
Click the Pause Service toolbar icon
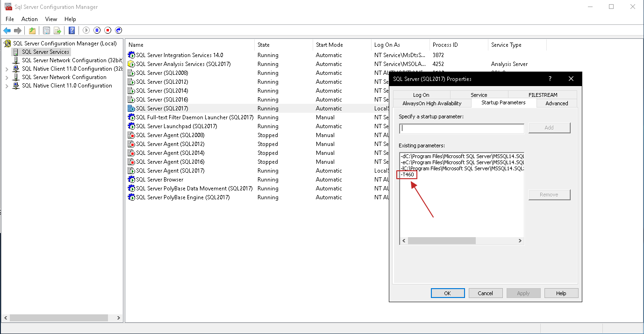point(97,30)
